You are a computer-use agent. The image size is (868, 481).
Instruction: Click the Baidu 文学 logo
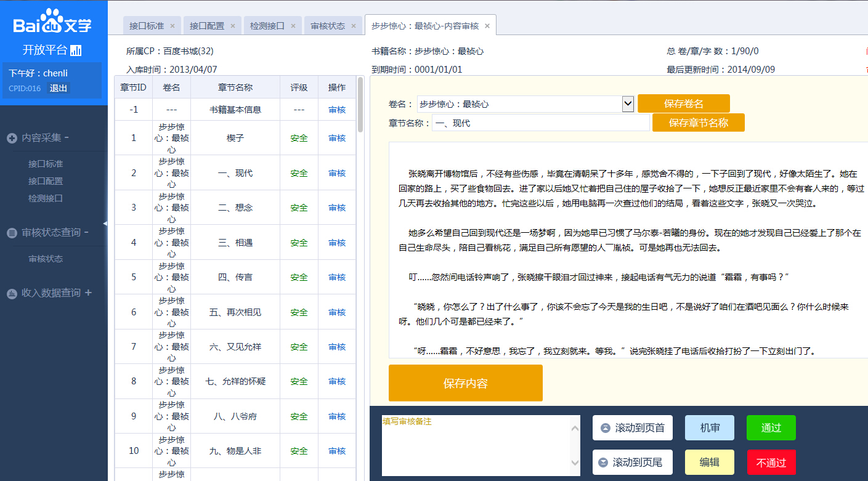[x=52, y=22]
